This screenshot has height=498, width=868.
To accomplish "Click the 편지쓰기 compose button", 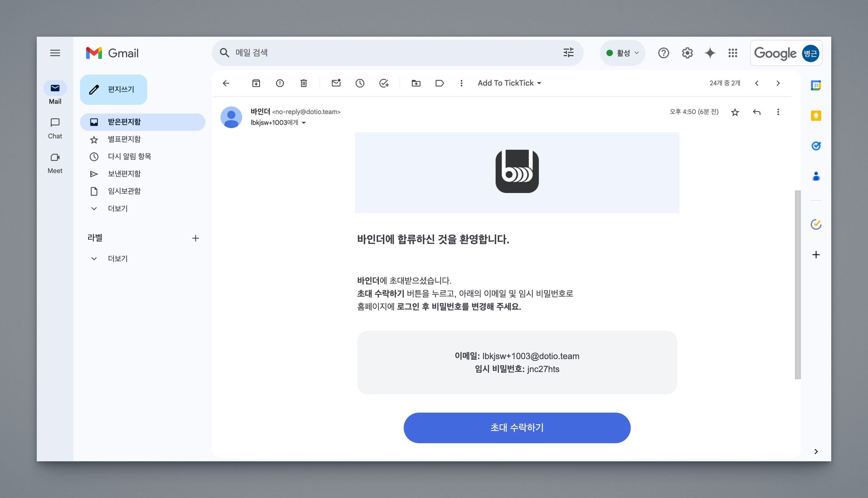I will point(114,90).
